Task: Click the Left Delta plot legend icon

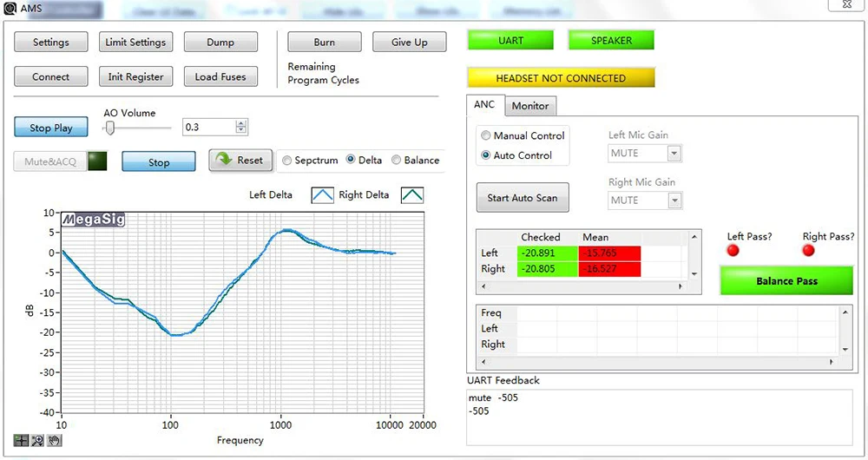Action: coord(322,195)
